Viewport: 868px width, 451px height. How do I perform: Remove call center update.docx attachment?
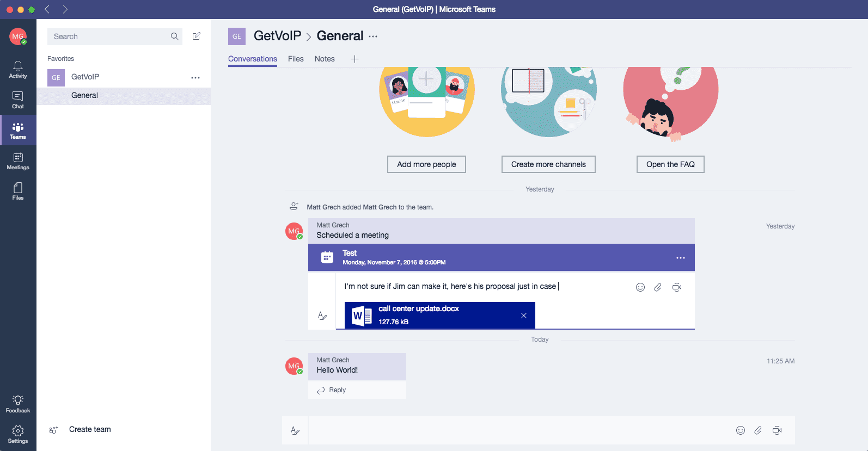point(524,316)
